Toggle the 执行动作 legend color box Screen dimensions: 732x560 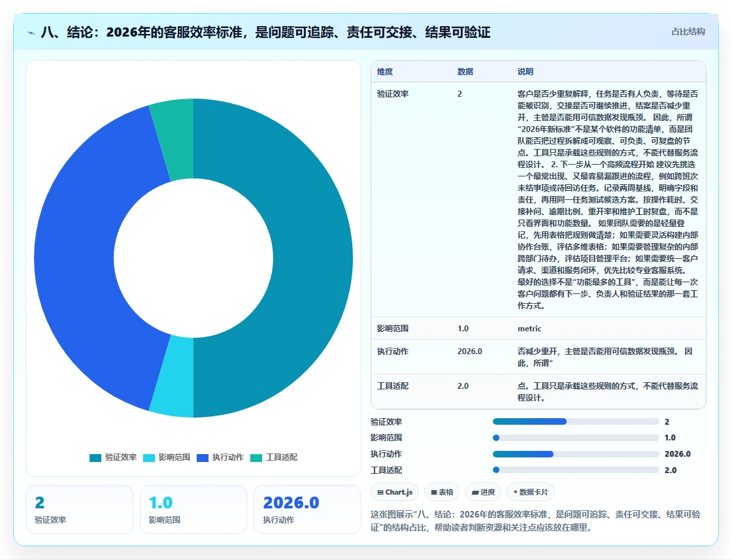(203, 458)
